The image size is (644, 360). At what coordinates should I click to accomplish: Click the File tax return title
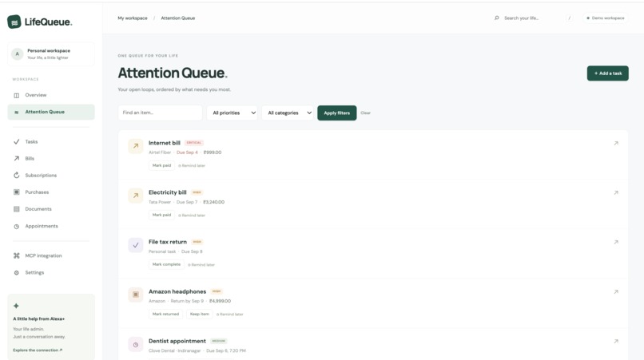tap(168, 242)
